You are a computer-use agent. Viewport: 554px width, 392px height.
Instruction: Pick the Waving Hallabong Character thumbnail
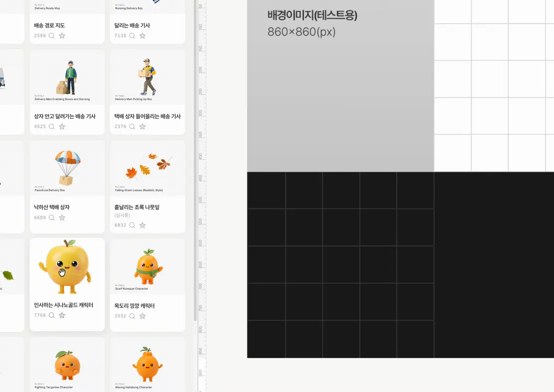(147, 365)
